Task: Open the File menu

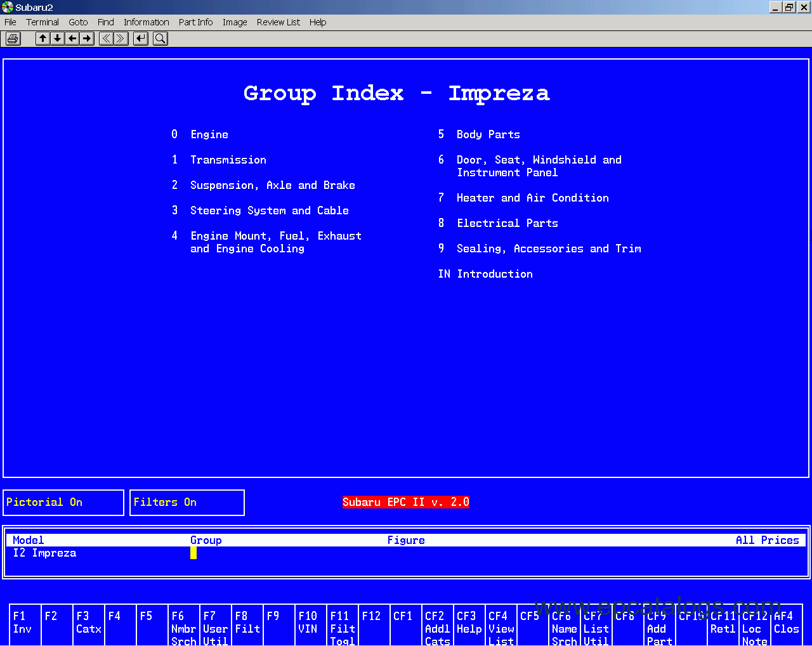Action: (10, 22)
